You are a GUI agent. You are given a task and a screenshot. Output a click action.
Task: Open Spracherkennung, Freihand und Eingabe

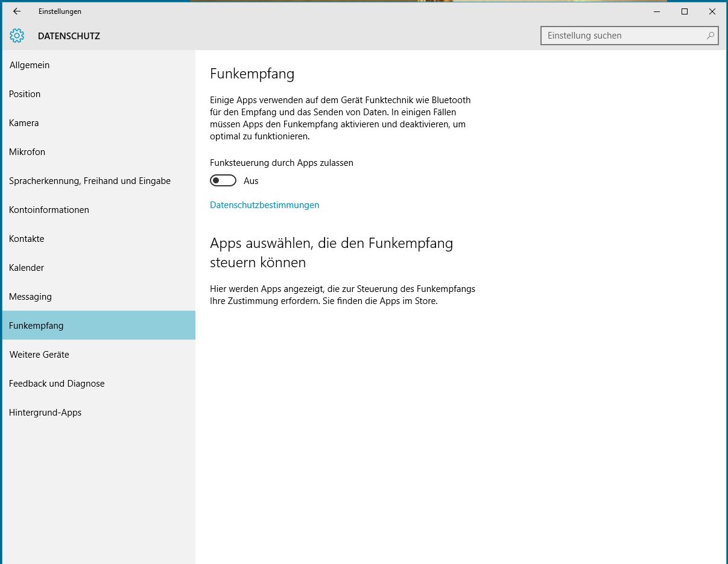[99, 181]
